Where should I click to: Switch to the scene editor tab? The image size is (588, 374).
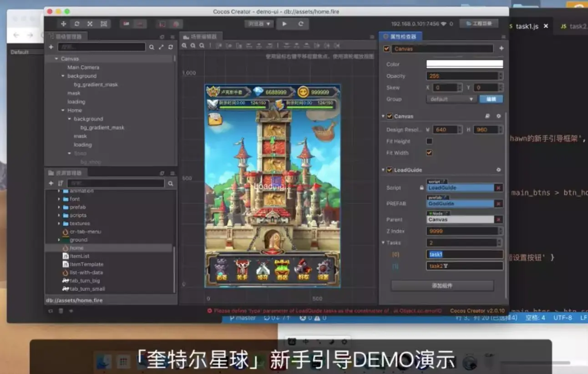(200, 36)
